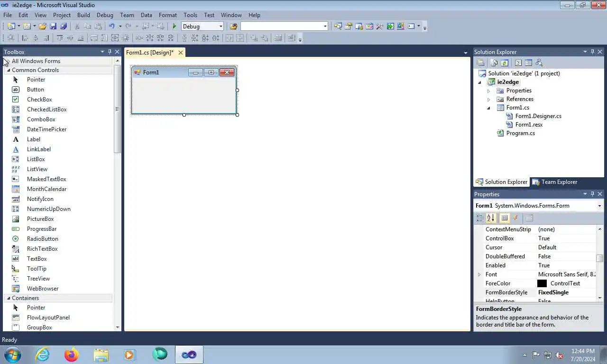Open the Tools menu
This screenshot has width=607, height=364.
(x=190, y=15)
